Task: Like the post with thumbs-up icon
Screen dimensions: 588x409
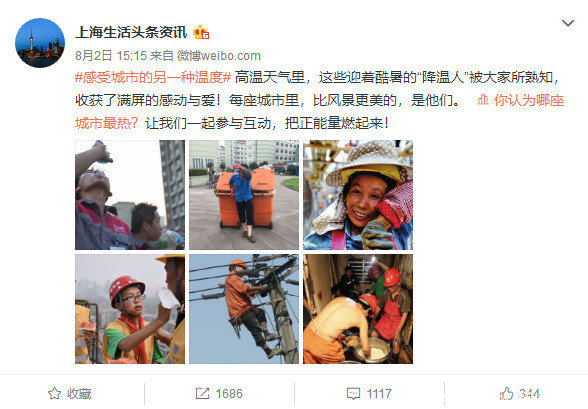Action: 506,393
